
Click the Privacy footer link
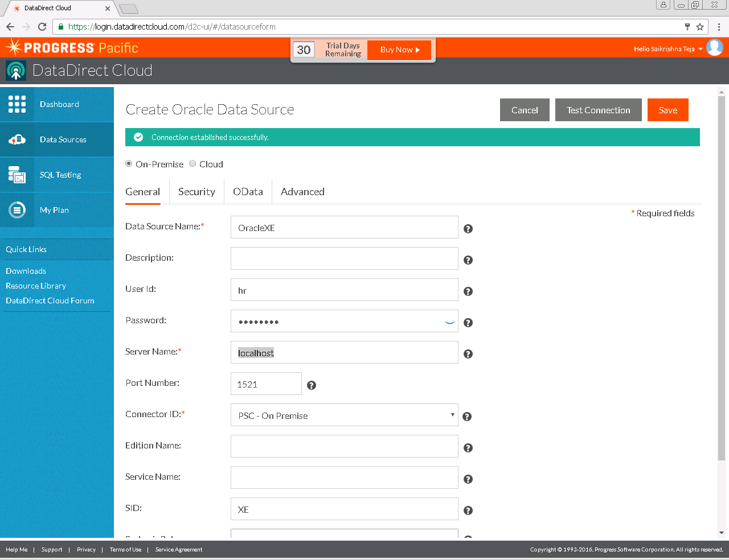pyautogui.click(x=86, y=550)
